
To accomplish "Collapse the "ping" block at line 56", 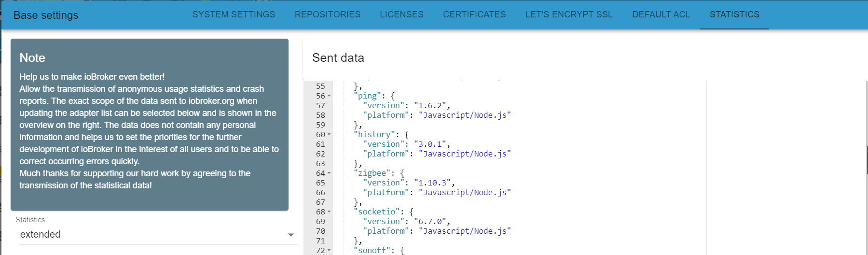I will pyautogui.click(x=329, y=96).
